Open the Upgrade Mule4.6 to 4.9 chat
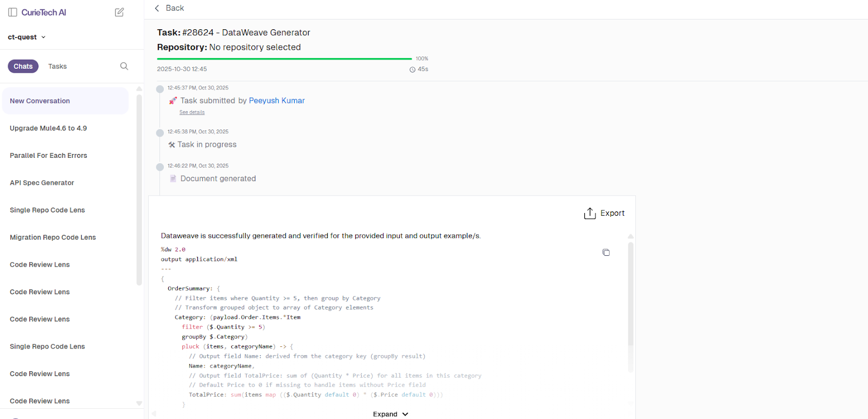 pos(48,128)
